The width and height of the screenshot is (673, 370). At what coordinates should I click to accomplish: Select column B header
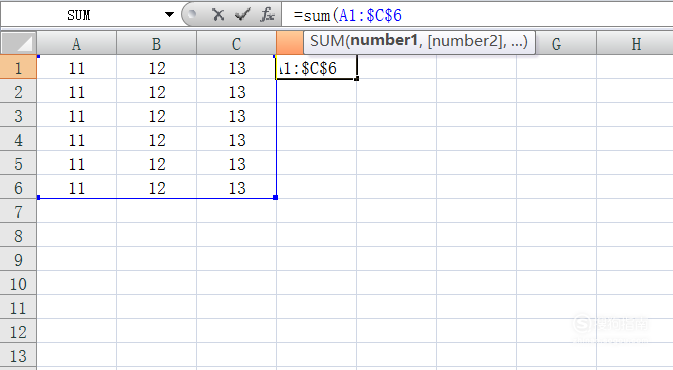pos(156,44)
